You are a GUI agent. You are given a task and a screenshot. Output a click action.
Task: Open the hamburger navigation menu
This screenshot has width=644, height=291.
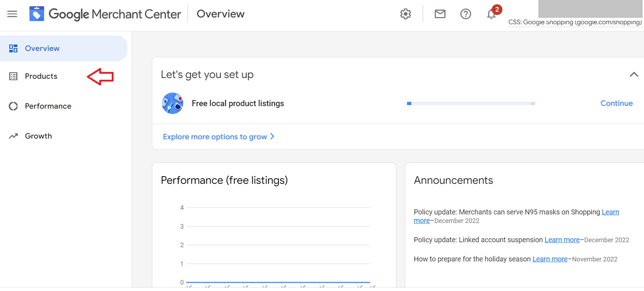click(x=12, y=14)
